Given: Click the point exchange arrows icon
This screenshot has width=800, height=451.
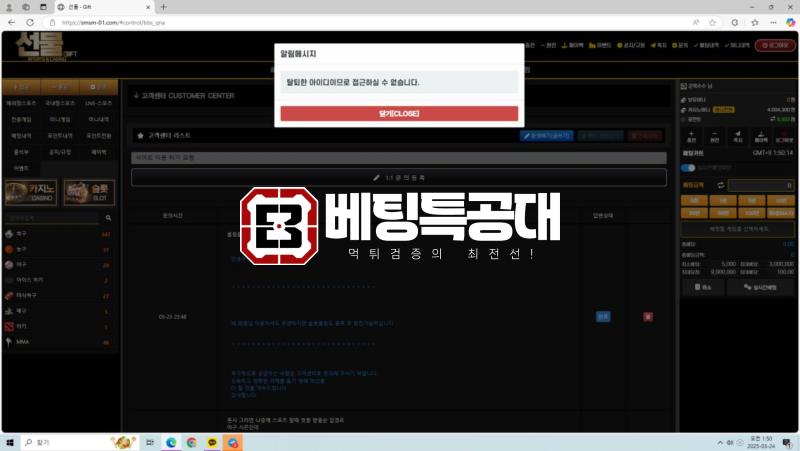Looking at the screenshot, I should [x=773, y=119].
